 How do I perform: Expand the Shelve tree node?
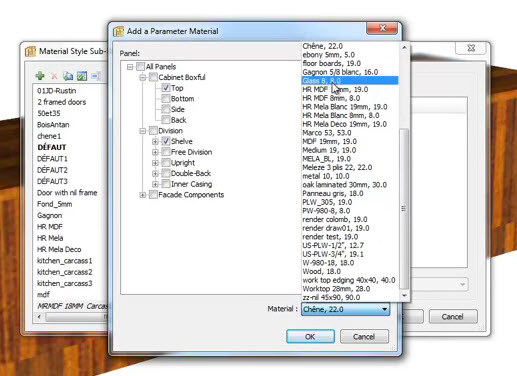pos(155,142)
